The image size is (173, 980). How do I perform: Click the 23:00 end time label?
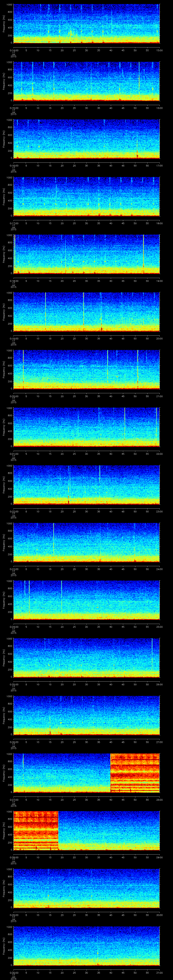click(x=159, y=512)
